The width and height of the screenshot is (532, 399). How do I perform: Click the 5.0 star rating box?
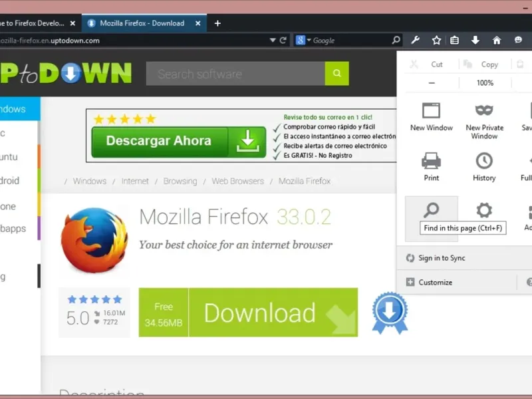click(94, 313)
